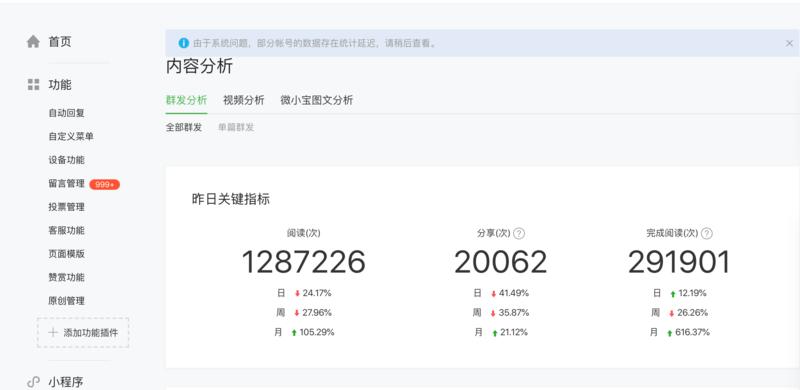Viewport: 800px width, 390px height.
Task: Click the 616.37% monthly completion change
Action: (692, 332)
